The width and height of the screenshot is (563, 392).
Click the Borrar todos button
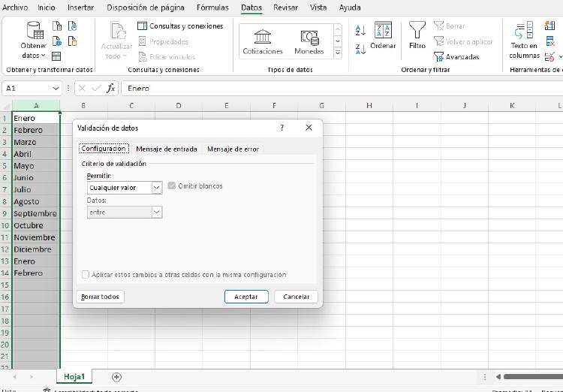pyautogui.click(x=100, y=297)
